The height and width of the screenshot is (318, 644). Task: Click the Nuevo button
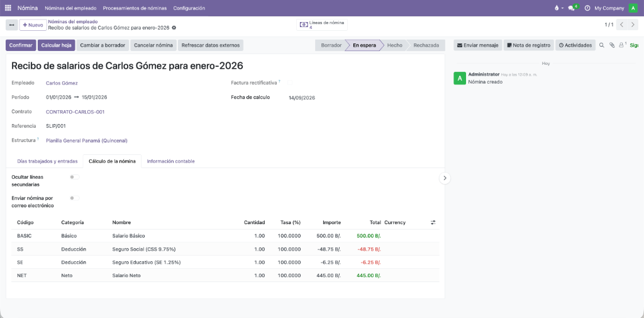(x=33, y=25)
